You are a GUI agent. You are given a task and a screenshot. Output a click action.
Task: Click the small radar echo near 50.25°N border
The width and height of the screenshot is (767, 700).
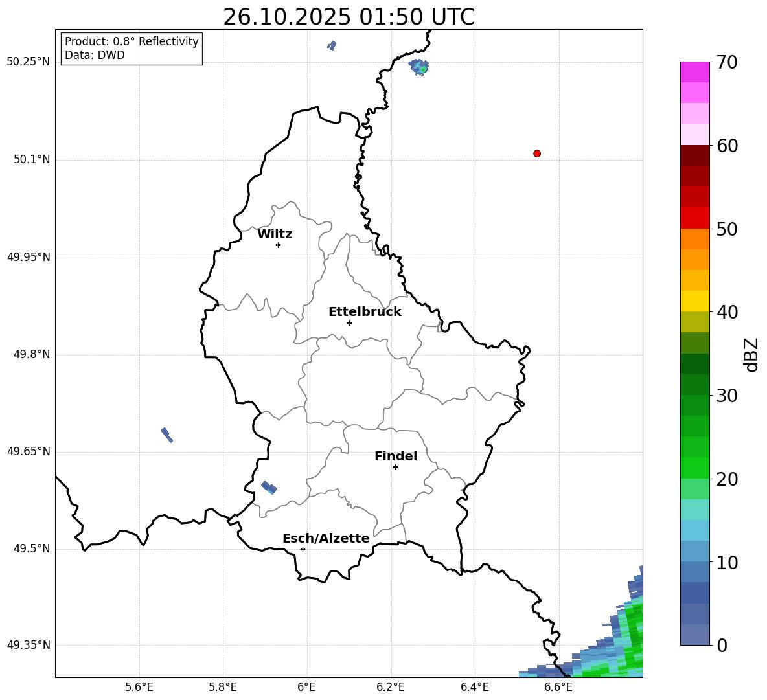coord(419,67)
